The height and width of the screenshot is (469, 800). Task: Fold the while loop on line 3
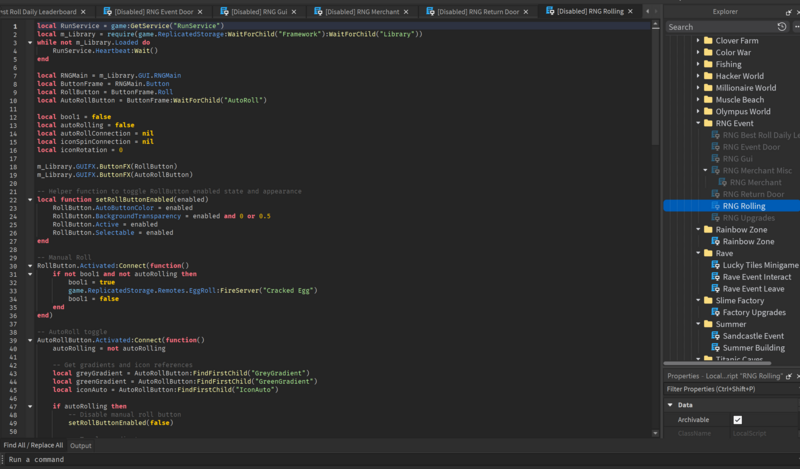coord(30,43)
